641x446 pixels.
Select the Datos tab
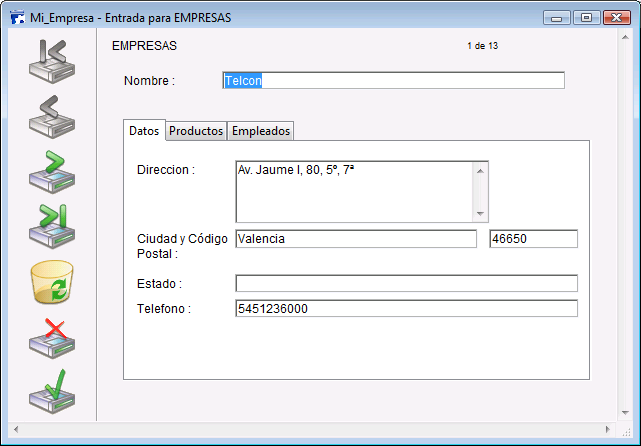click(x=144, y=131)
